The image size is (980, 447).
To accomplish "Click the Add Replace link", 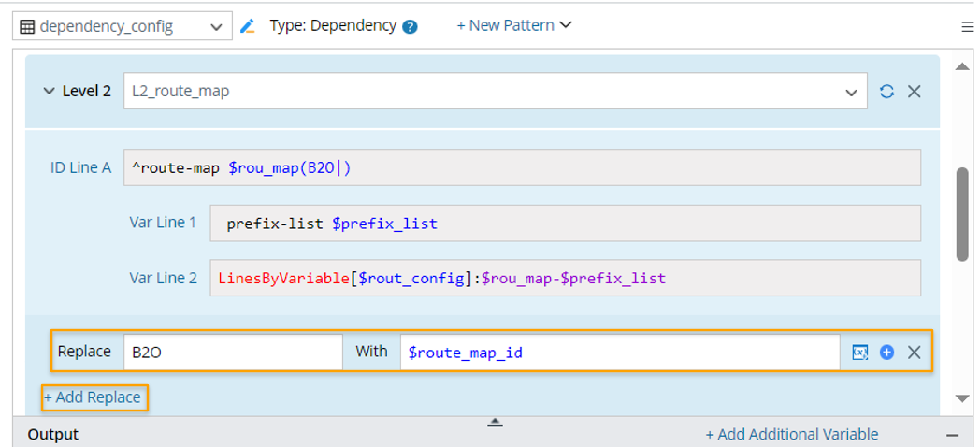I will (x=94, y=397).
